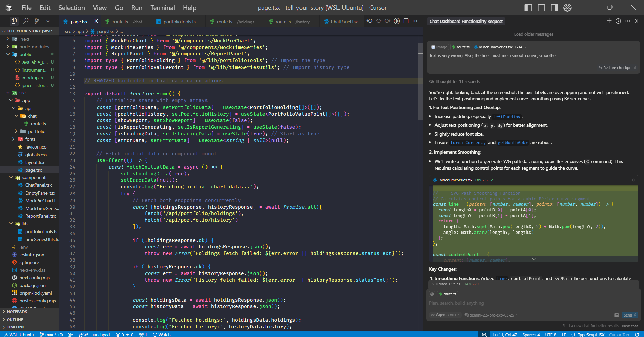Open the Source Control view icon
This screenshot has height=337, width=644.
[x=37, y=21]
